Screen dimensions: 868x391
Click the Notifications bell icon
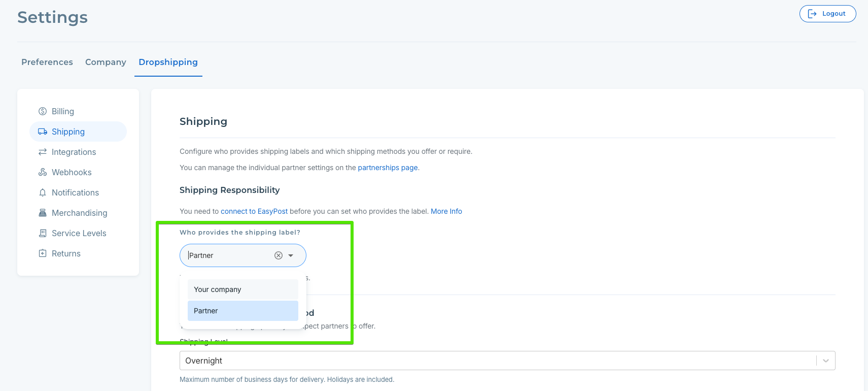click(x=43, y=192)
